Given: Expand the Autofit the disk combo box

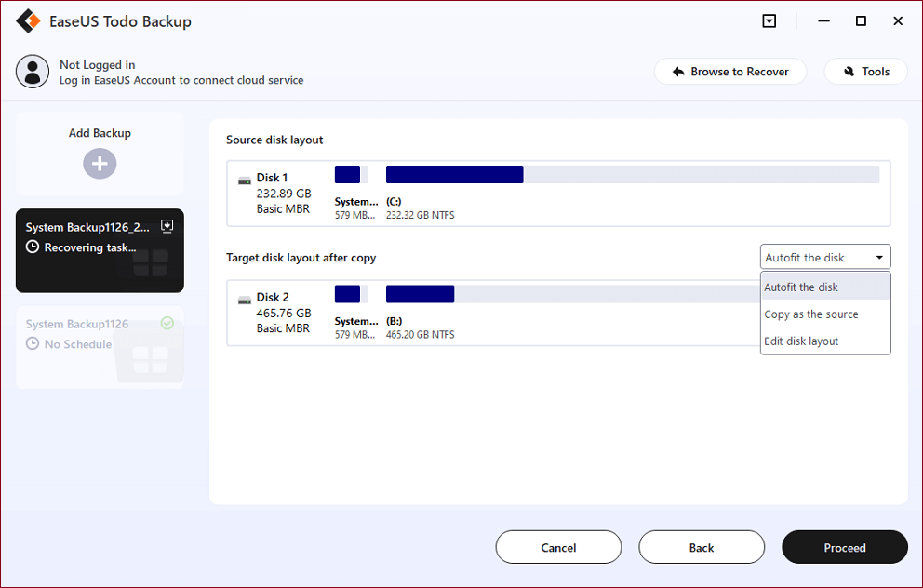Looking at the screenshot, I should (x=825, y=258).
